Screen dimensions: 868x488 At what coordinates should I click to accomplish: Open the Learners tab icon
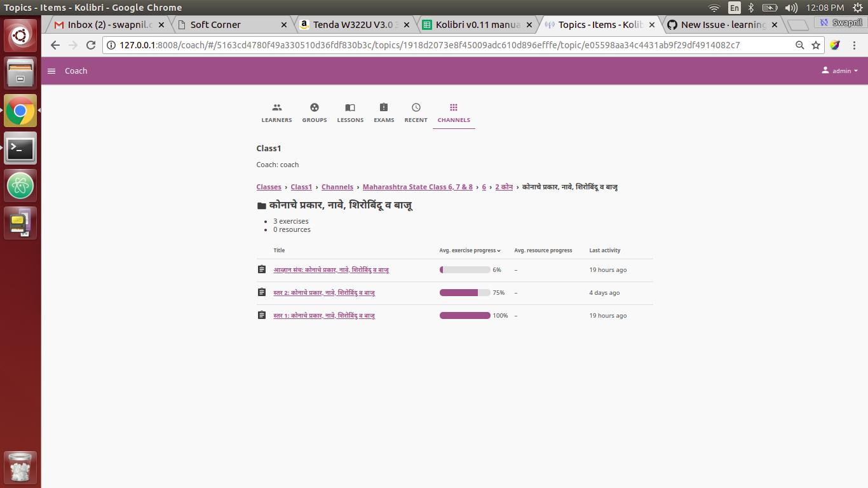point(276,108)
